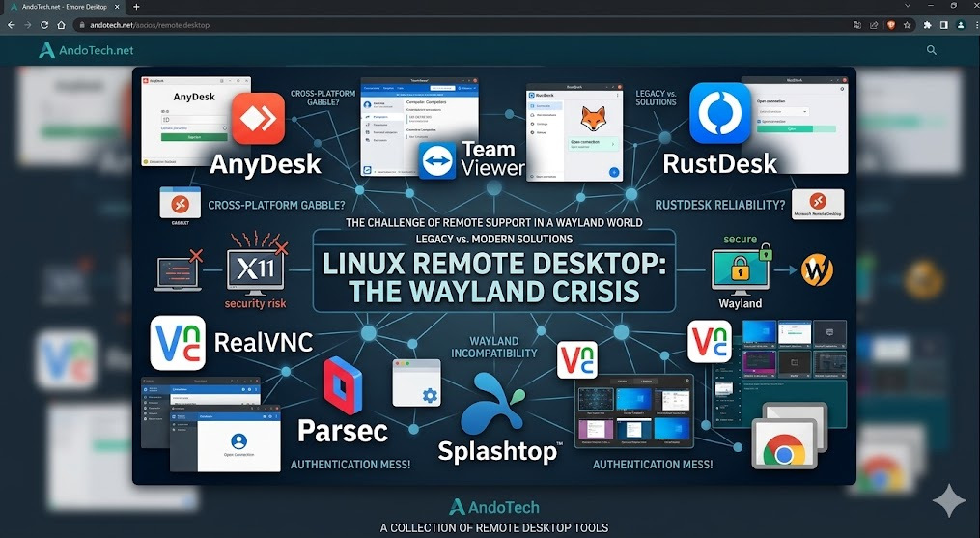Open the tab search chevron
The height and width of the screenshot is (538, 980).
pyautogui.click(x=908, y=6)
